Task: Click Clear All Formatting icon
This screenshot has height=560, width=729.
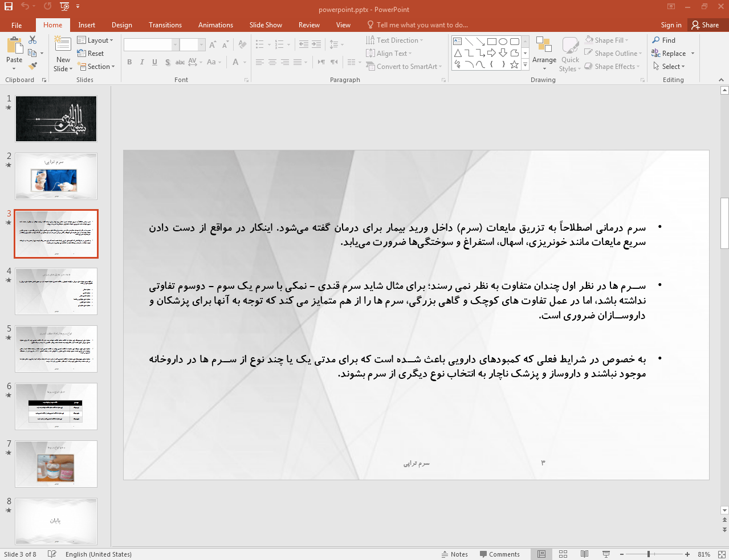Action: pos(243,44)
